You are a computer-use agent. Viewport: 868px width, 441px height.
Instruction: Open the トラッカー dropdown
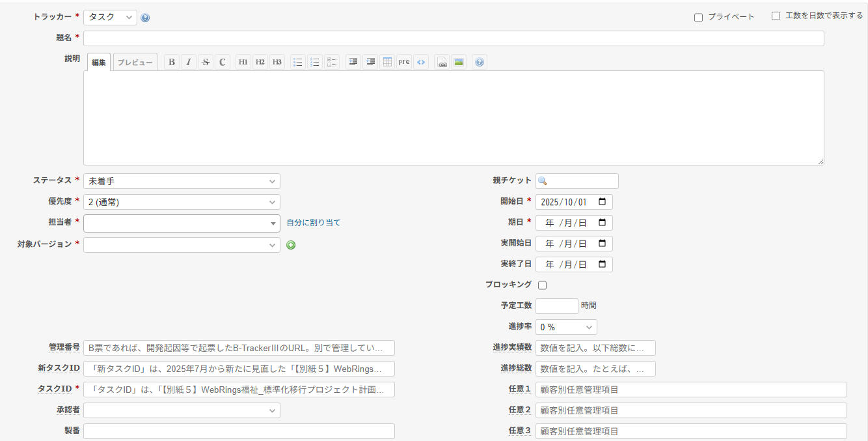(x=110, y=17)
